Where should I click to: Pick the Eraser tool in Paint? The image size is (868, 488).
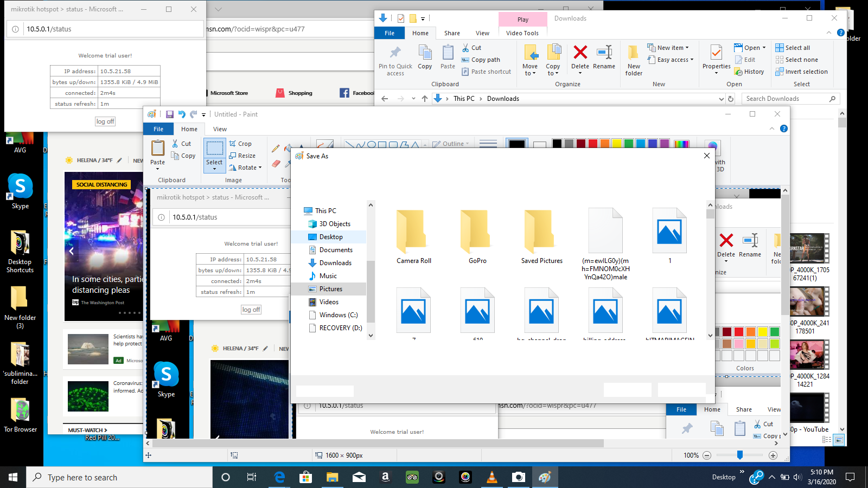(276, 163)
